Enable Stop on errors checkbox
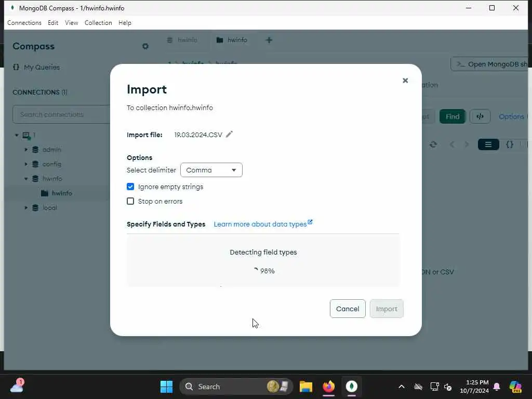This screenshot has width=532, height=399. pos(130,201)
